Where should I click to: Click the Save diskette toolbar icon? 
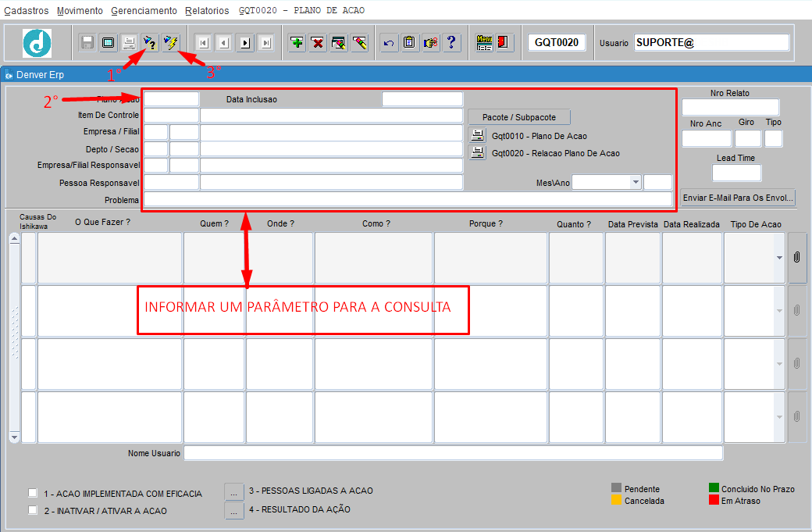(x=87, y=42)
